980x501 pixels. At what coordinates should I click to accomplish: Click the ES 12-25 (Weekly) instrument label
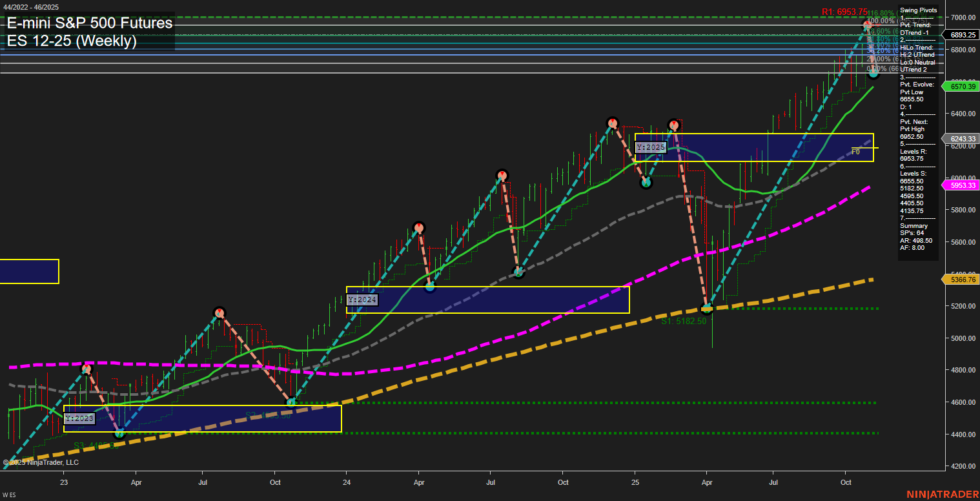tap(72, 41)
